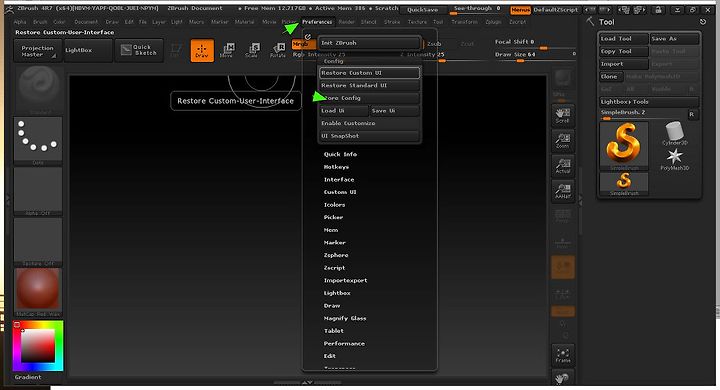Screen dimensions: 720x390
Task: Click the Preferences palette dock icon
Action: click(x=308, y=37)
